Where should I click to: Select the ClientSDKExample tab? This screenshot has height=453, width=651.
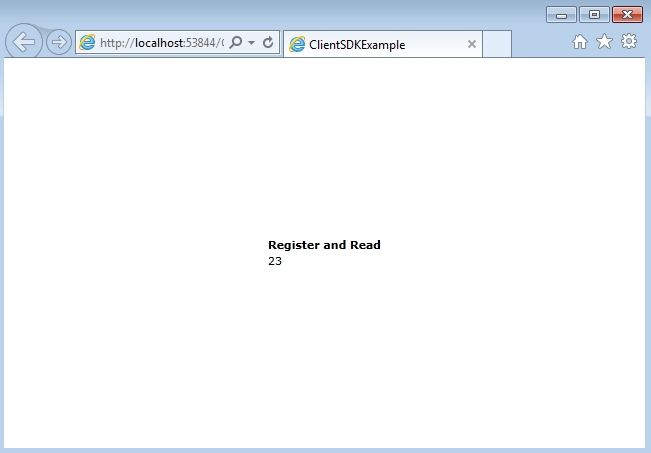(383, 44)
